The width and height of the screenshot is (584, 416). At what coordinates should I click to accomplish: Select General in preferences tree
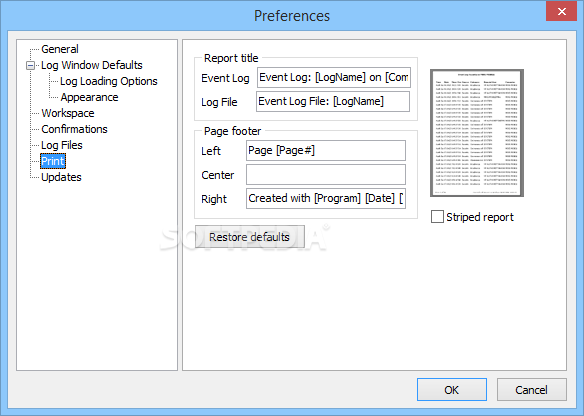[60, 49]
